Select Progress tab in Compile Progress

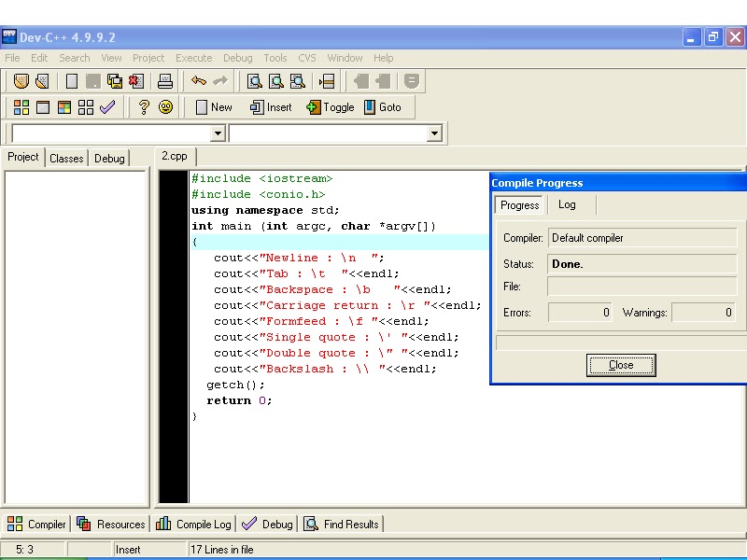coord(520,205)
